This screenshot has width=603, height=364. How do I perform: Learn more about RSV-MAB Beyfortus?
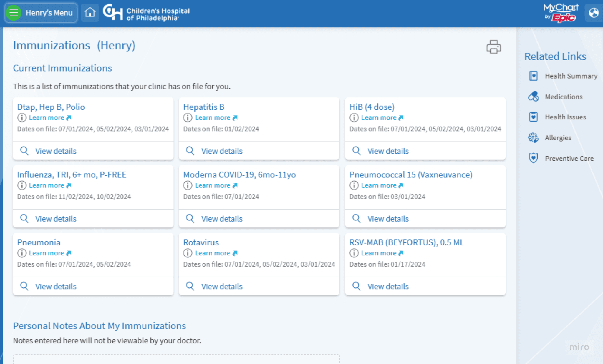(x=379, y=253)
